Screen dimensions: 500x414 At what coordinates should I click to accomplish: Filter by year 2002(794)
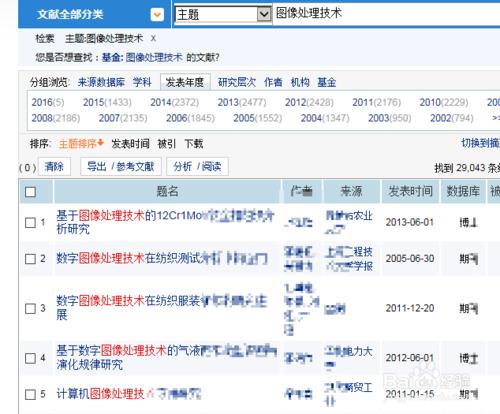[x=452, y=118]
